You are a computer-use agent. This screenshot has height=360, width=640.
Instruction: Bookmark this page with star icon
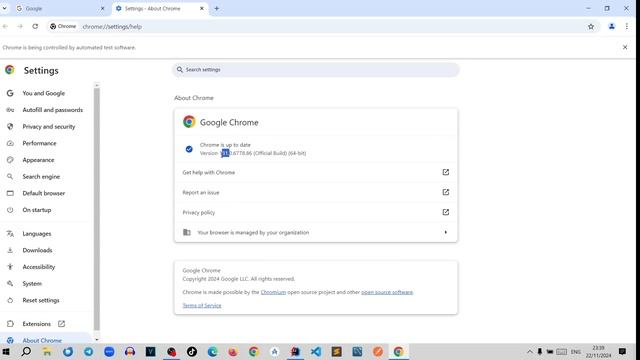click(591, 27)
